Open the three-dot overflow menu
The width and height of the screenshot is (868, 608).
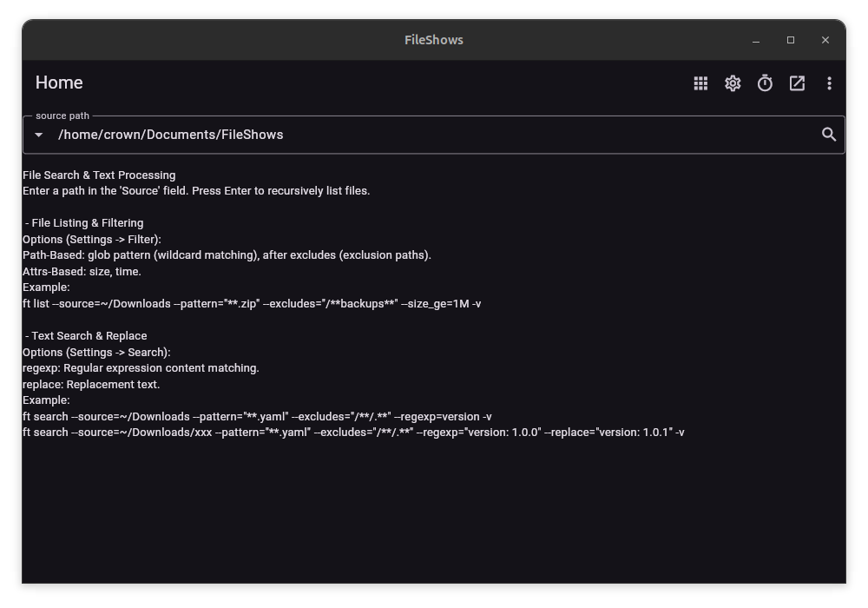pos(829,83)
